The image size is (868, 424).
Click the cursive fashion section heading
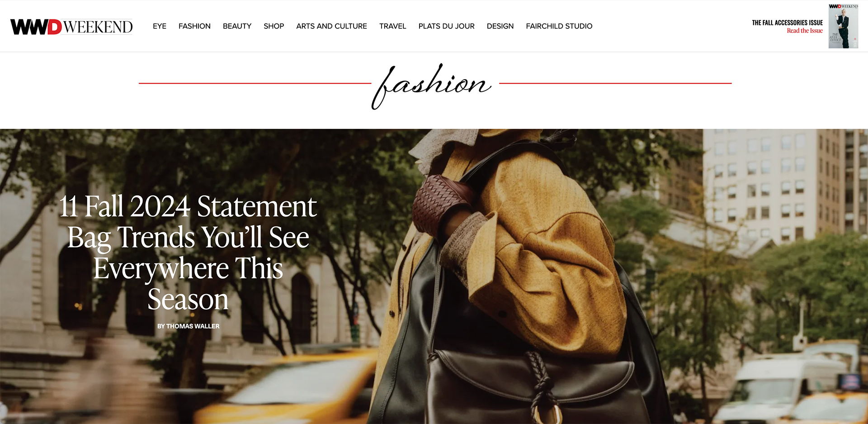tap(432, 86)
